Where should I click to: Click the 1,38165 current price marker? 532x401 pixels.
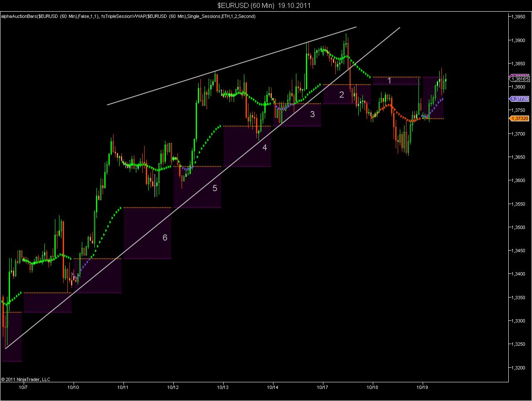point(519,79)
